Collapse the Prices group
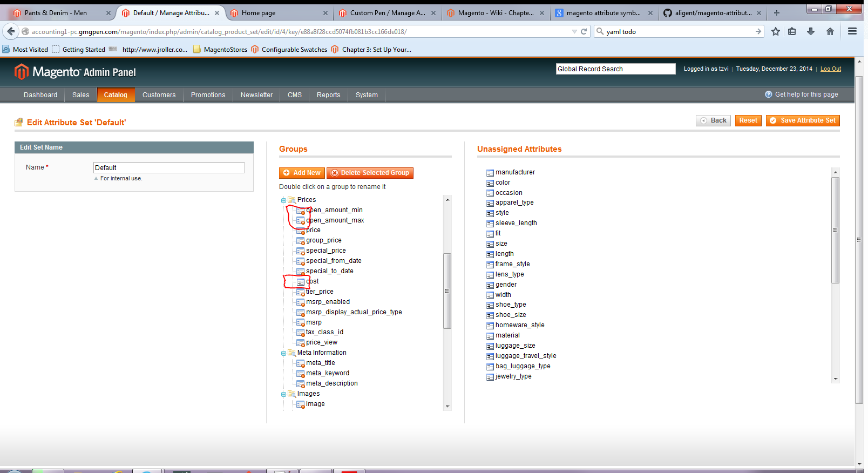The height and width of the screenshot is (473, 868). pyautogui.click(x=283, y=200)
